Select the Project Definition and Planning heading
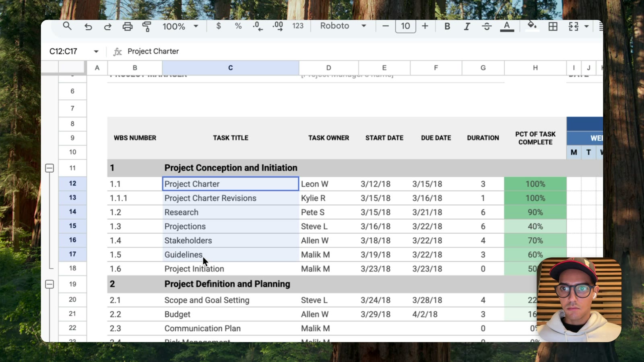Screen dimensions: 644x362 227,284
